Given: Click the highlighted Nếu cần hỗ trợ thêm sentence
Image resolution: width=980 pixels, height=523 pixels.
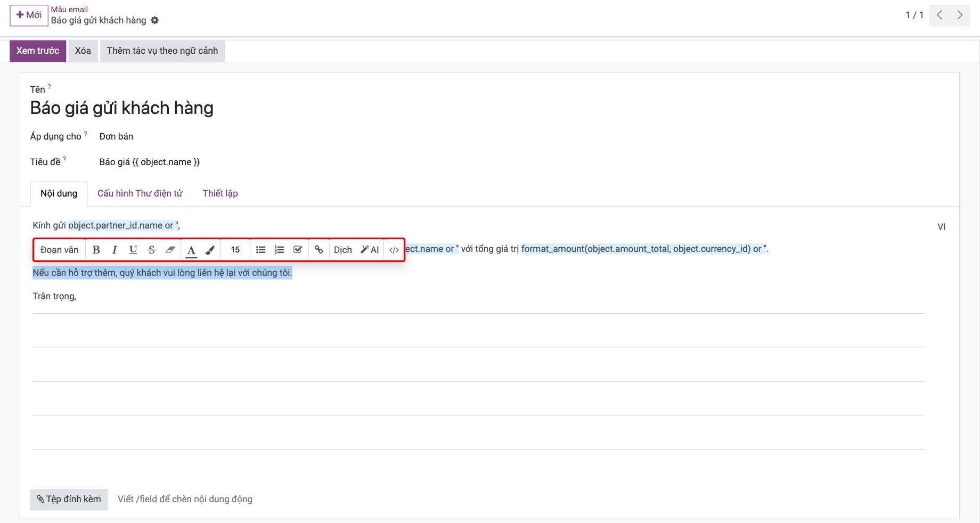Looking at the screenshot, I should click(x=162, y=273).
